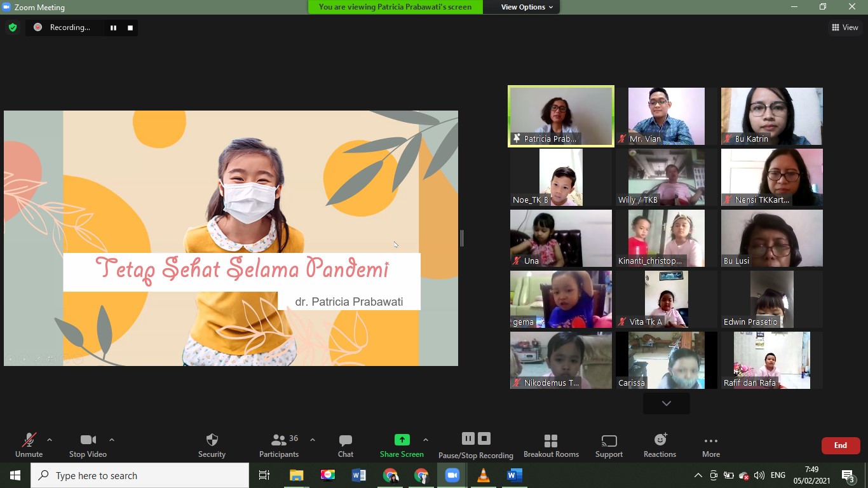Select the Vita Tk A video tile

point(667,299)
